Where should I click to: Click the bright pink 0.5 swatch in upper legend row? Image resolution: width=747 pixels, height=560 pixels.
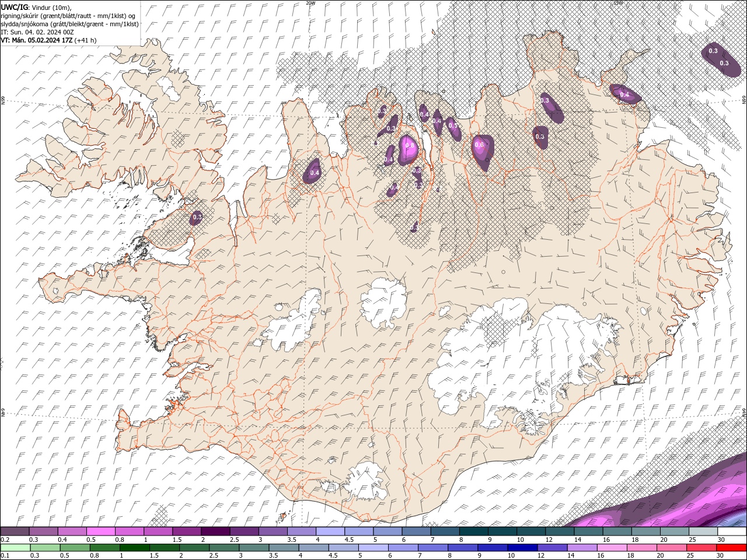click(x=101, y=531)
